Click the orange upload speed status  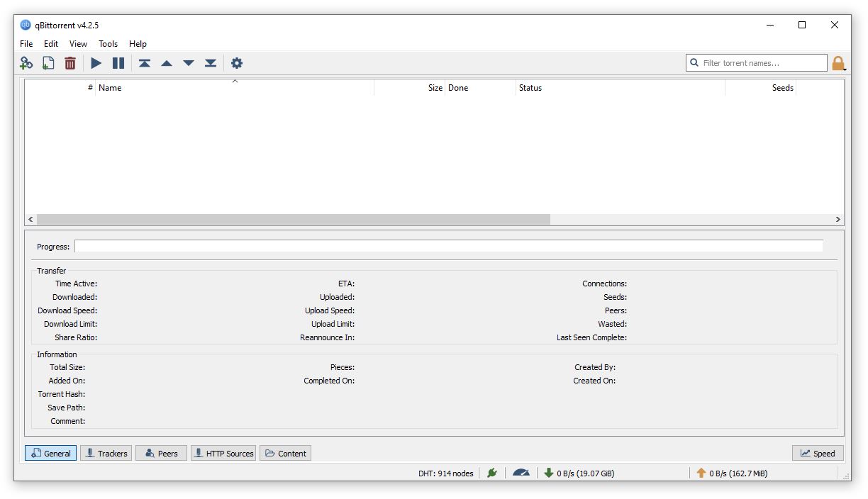click(732, 473)
